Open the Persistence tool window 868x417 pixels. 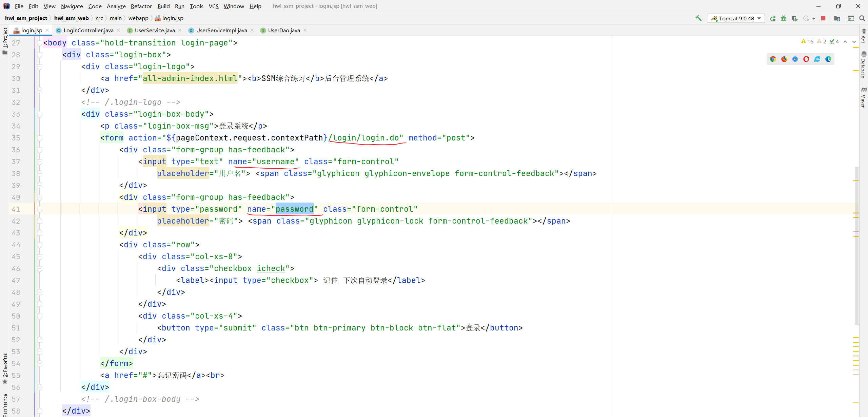[x=5, y=405]
